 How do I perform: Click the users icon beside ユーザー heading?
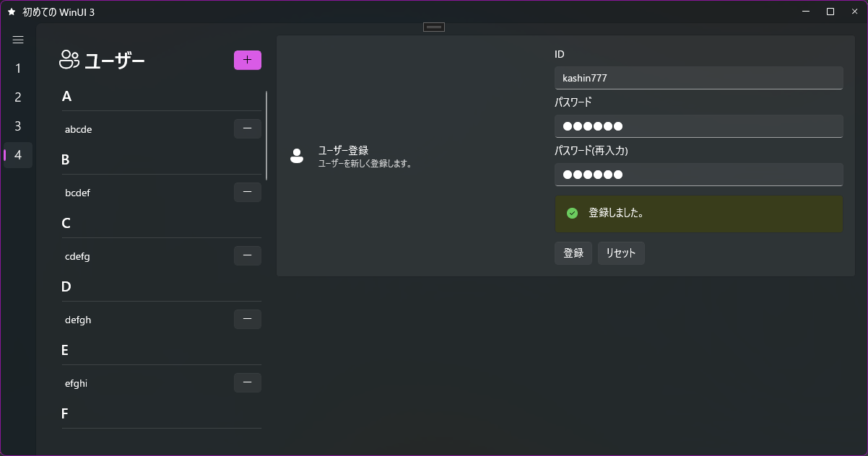click(x=69, y=61)
